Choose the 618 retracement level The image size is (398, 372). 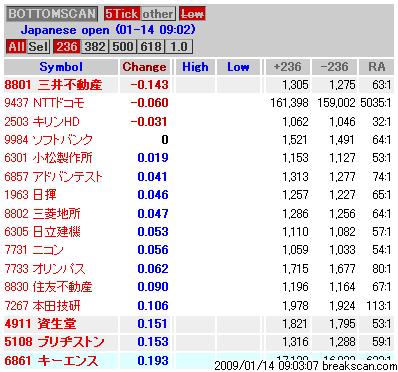coord(151,46)
